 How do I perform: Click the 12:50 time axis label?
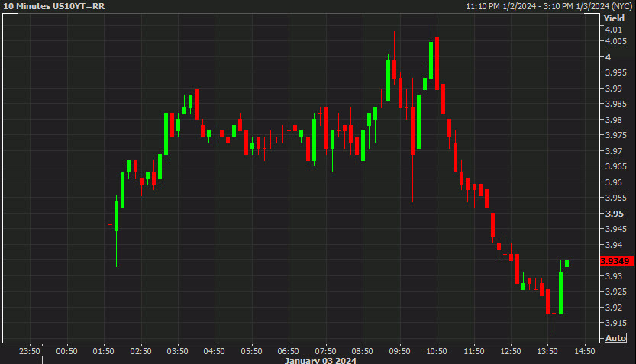pyautogui.click(x=511, y=351)
